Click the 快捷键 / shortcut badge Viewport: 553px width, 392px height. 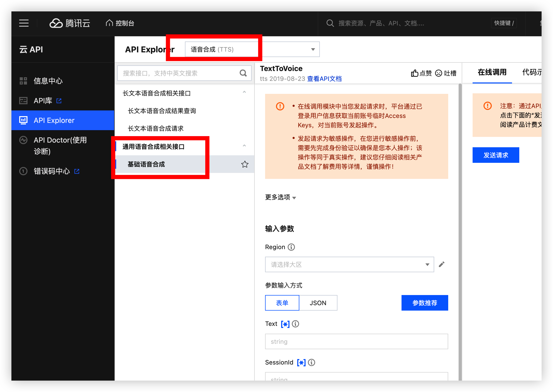coord(504,23)
